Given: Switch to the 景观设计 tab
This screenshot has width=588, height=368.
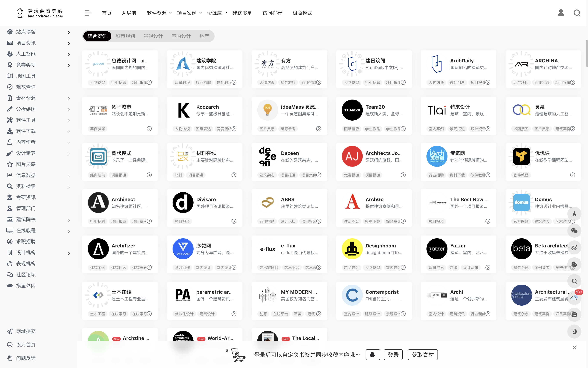Looking at the screenshot, I should click(x=153, y=36).
